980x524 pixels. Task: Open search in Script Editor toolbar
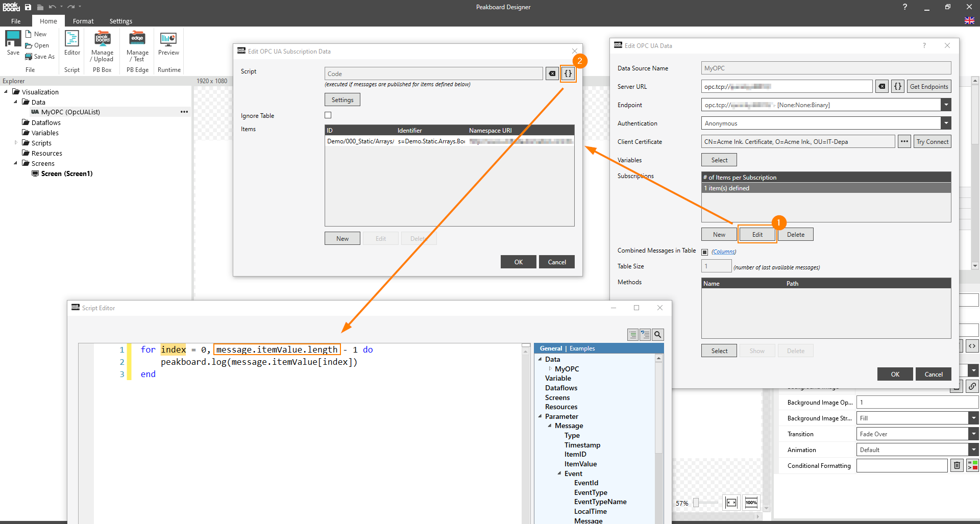point(658,335)
